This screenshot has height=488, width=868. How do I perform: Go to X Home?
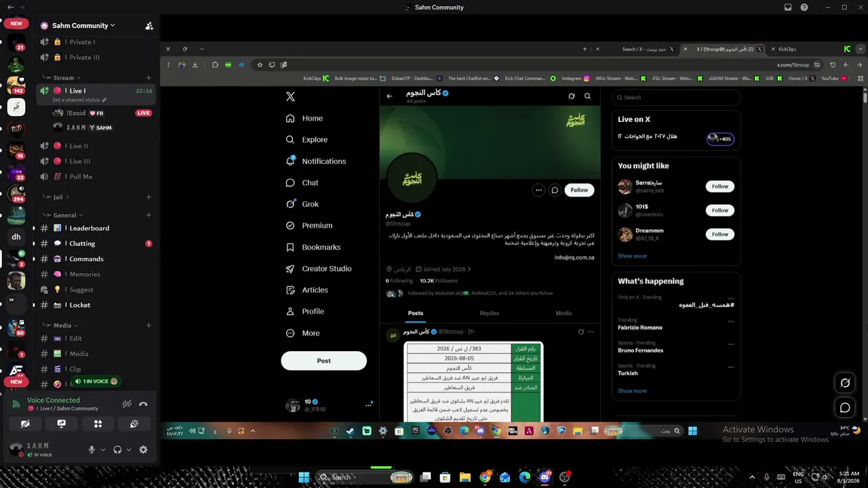point(304,118)
